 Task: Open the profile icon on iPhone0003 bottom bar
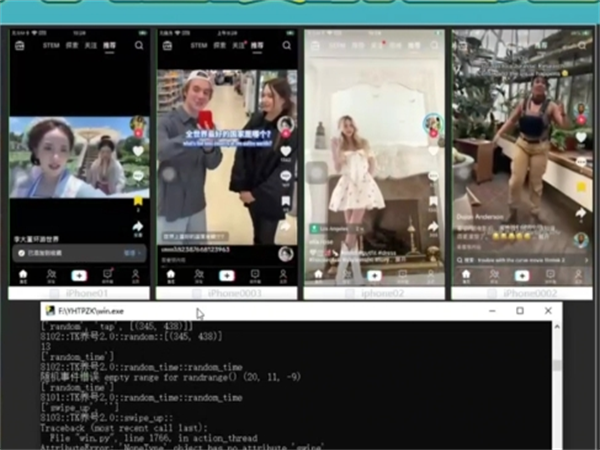click(x=284, y=275)
